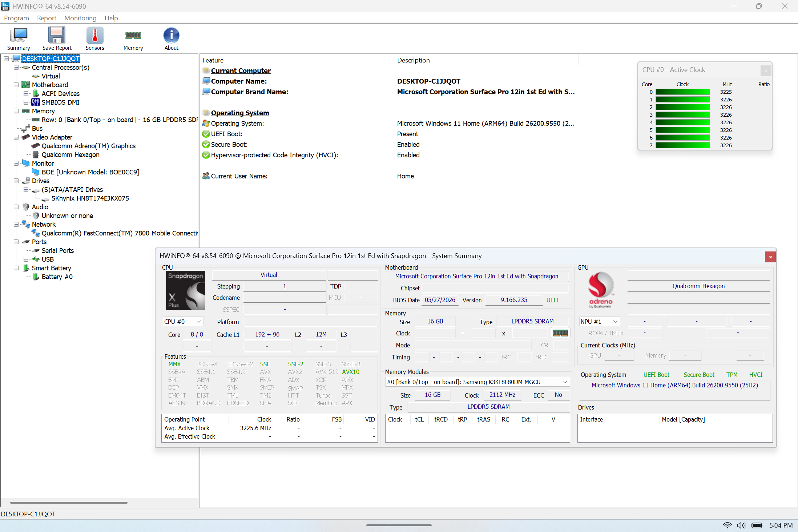This screenshot has width=798, height=532.
Task: Open the Monitoring menu
Action: [80, 18]
